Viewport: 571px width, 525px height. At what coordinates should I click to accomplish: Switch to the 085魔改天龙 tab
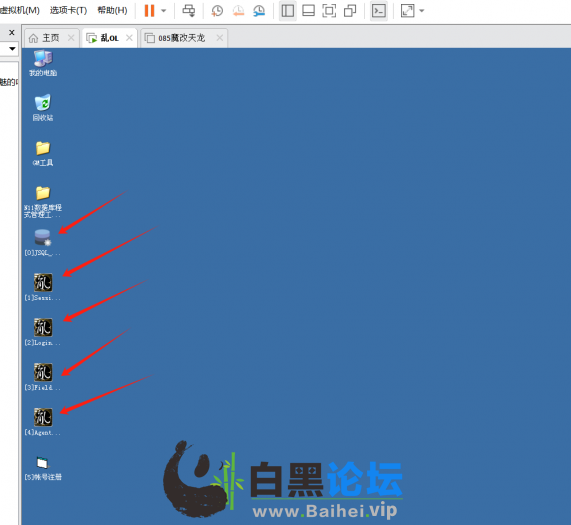click(181, 38)
